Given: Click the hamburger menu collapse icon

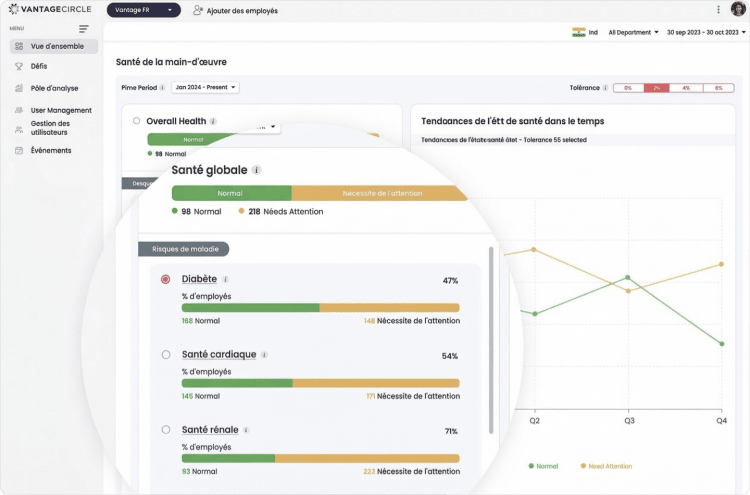Looking at the screenshot, I should (x=84, y=29).
